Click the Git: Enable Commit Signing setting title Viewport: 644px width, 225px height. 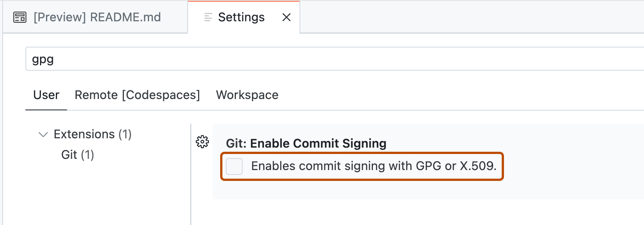click(x=306, y=143)
